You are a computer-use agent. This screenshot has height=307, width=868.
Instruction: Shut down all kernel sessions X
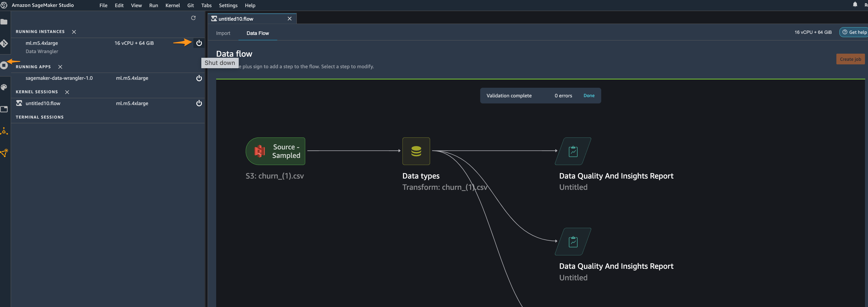click(67, 92)
